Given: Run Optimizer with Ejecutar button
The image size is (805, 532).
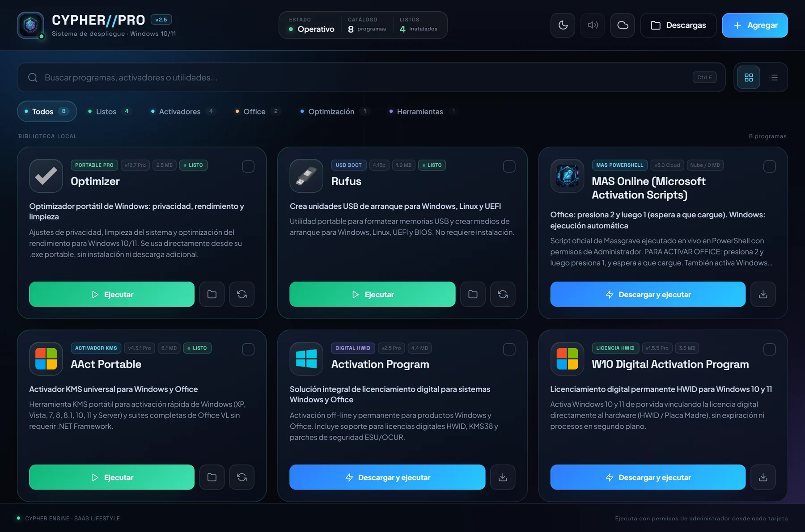Looking at the screenshot, I should point(112,294).
